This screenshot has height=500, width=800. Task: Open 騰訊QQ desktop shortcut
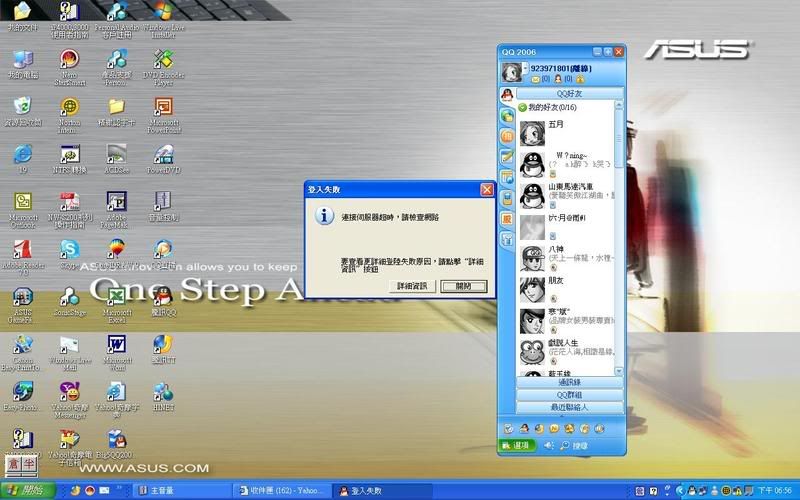click(x=163, y=302)
